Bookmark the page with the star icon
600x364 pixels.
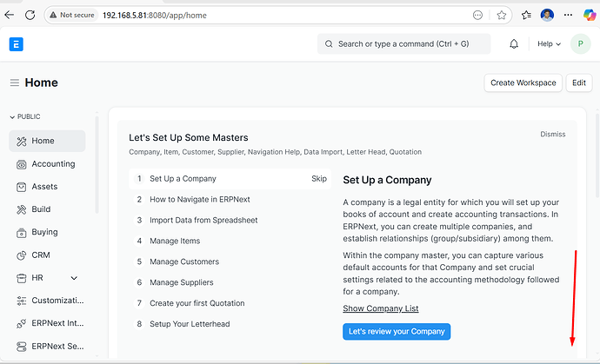click(x=501, y=16)
